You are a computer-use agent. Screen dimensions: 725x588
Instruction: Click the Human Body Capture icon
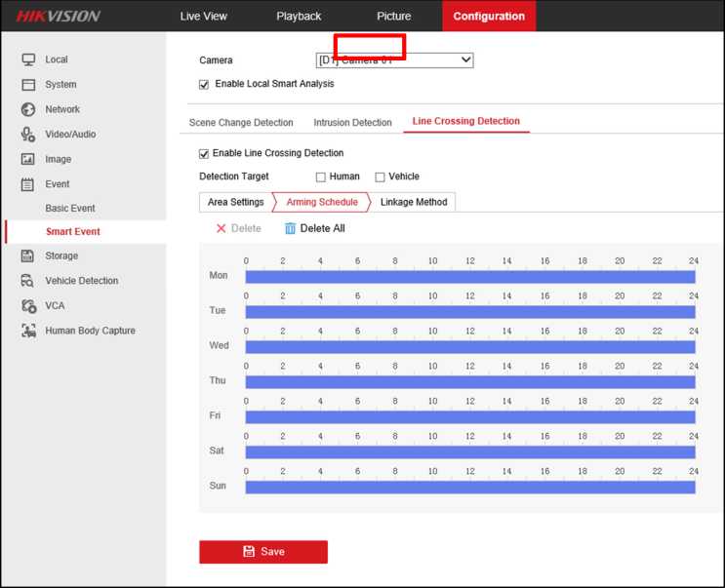point(28,331)
